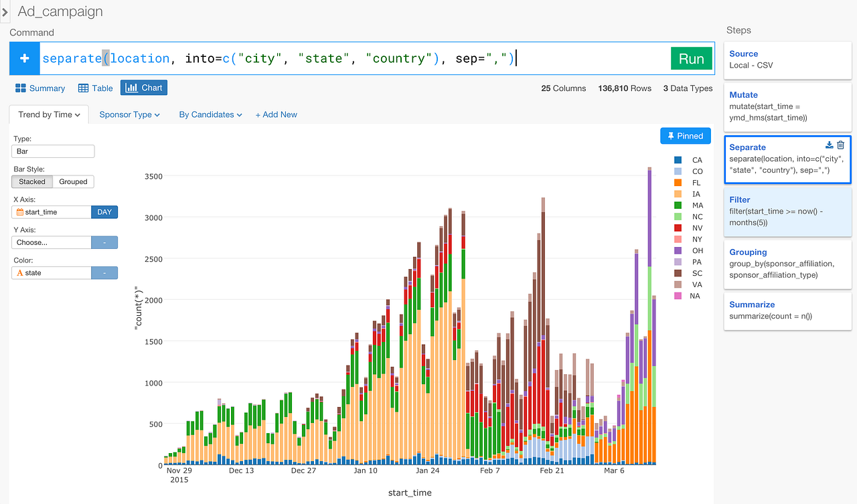Open the Type dropdown showing Bar

pos(53,151)
